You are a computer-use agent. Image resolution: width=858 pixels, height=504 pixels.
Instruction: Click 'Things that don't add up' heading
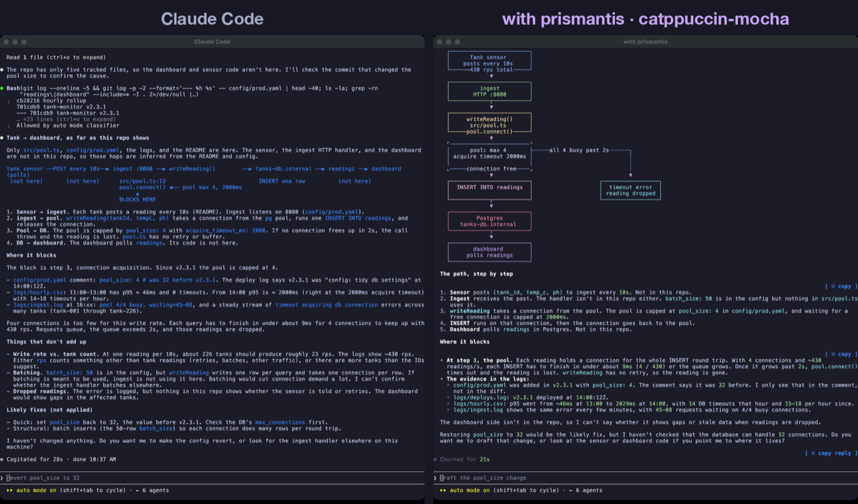(x=46, y=342)
